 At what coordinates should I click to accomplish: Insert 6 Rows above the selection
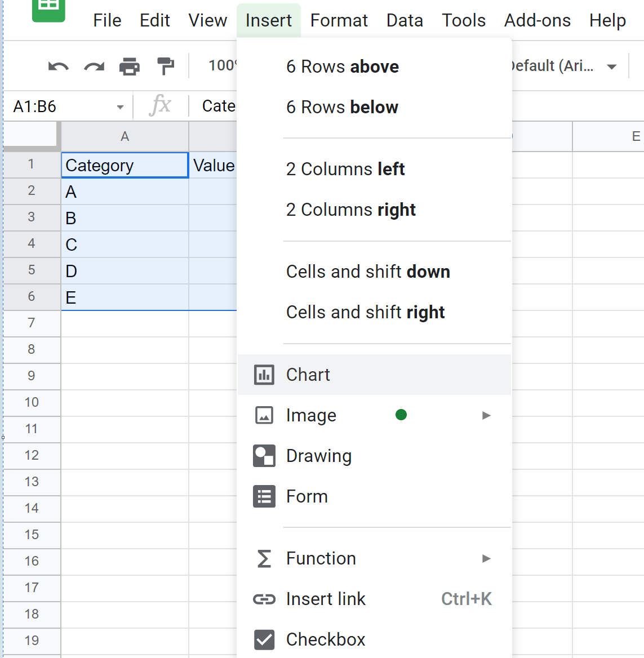343,66
